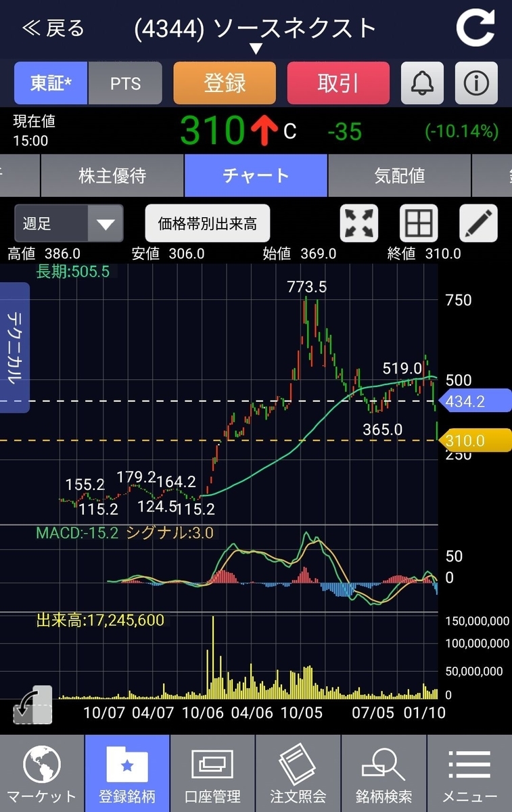Tap the 取引 trade button
The height and width of the screenshot is (812, 512).
(338, 83)
